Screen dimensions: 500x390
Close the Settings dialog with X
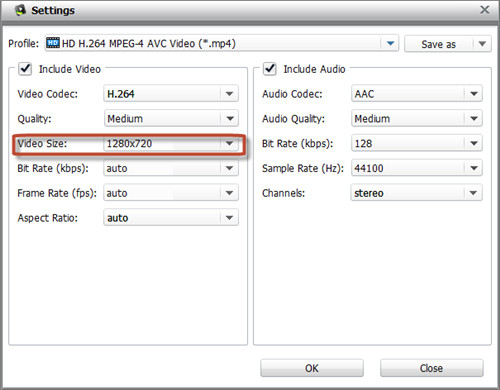[x=485, y=10]
